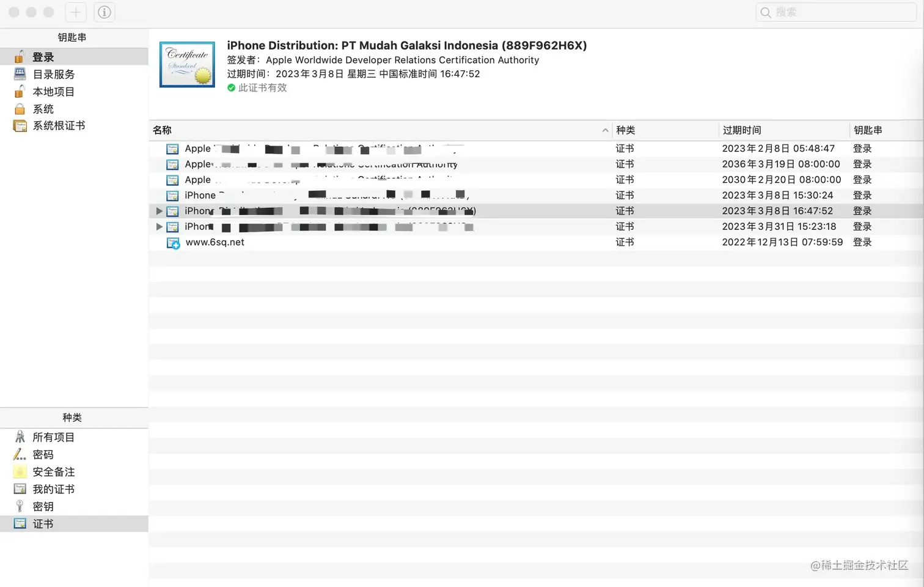Click certificate icon in 15:30:24 row
The image size is (924, 587).
(x=172, y=196)
